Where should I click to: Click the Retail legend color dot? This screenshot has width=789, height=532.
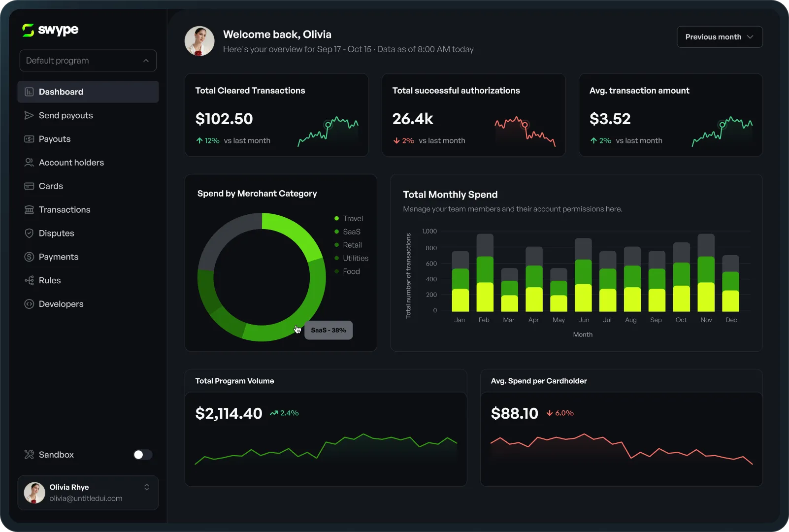click(337, 245)
